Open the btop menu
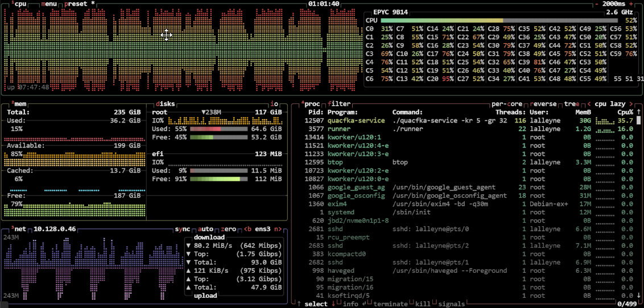The height and width of the screenshot is (308, 644). (x=50, y=3)
